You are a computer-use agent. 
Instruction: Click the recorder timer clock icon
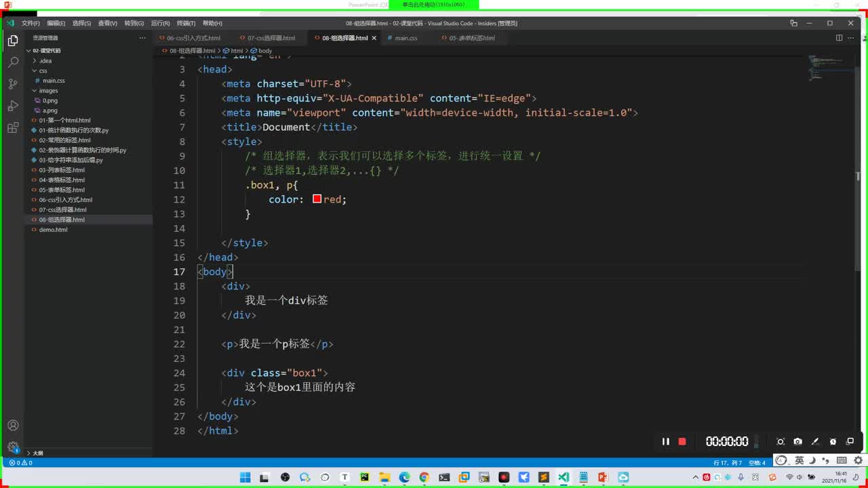click(x=833, y=441)
